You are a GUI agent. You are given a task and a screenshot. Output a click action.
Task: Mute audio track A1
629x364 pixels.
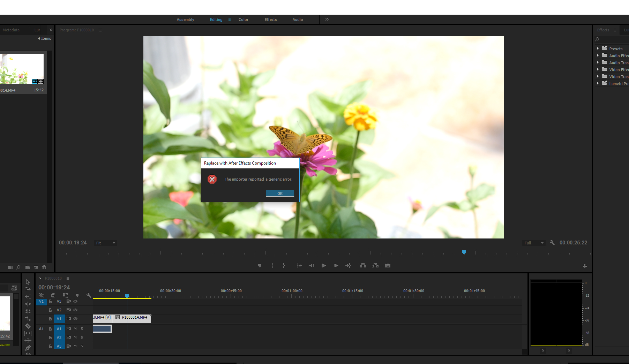click(x=75, y=329)
